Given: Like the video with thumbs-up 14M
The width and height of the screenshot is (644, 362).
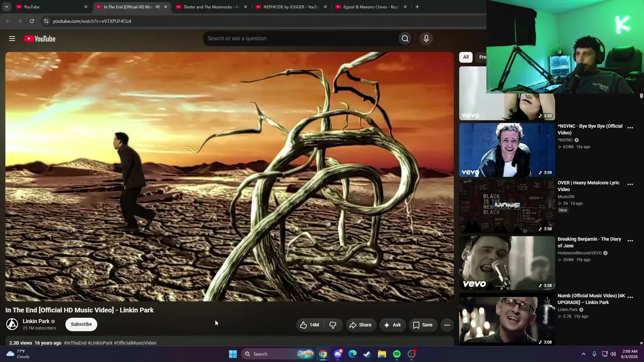Looking at the screenshot, I should 309,325.
